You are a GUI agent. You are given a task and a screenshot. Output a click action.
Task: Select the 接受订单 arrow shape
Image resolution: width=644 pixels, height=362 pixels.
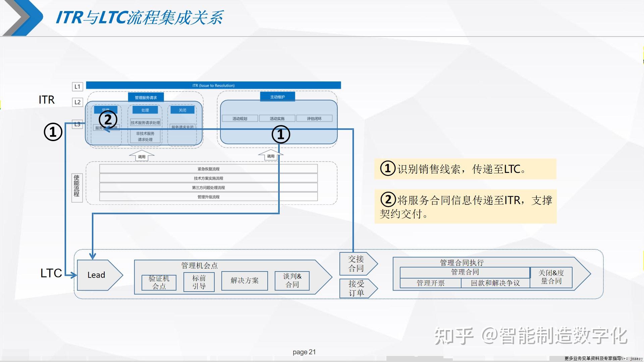(x=357, y=288)
